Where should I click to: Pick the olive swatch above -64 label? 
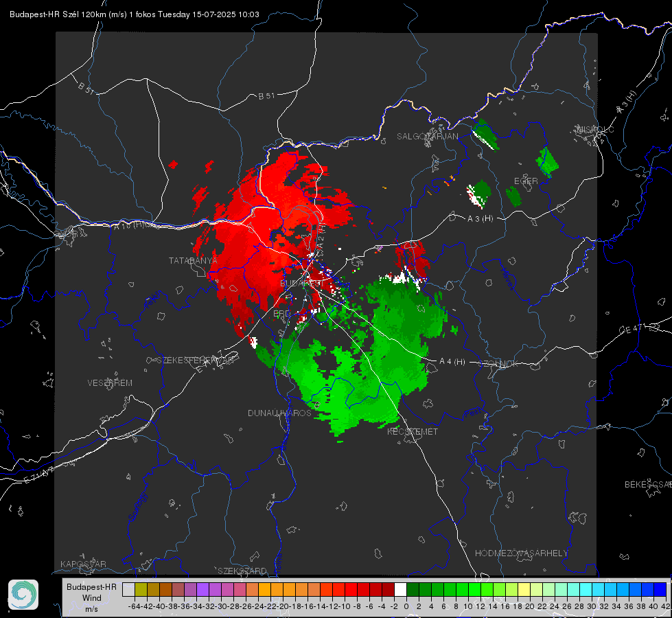click(x=141, y=590)
